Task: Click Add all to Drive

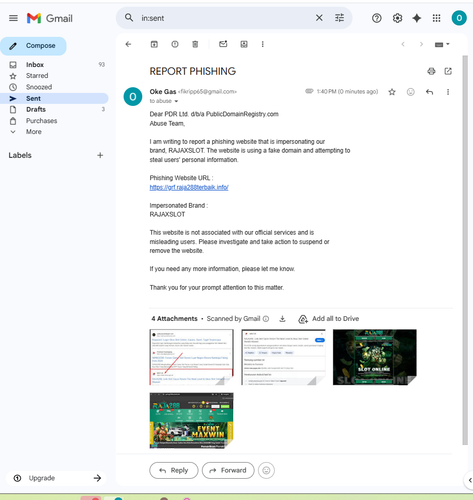Action: [329, 319]
